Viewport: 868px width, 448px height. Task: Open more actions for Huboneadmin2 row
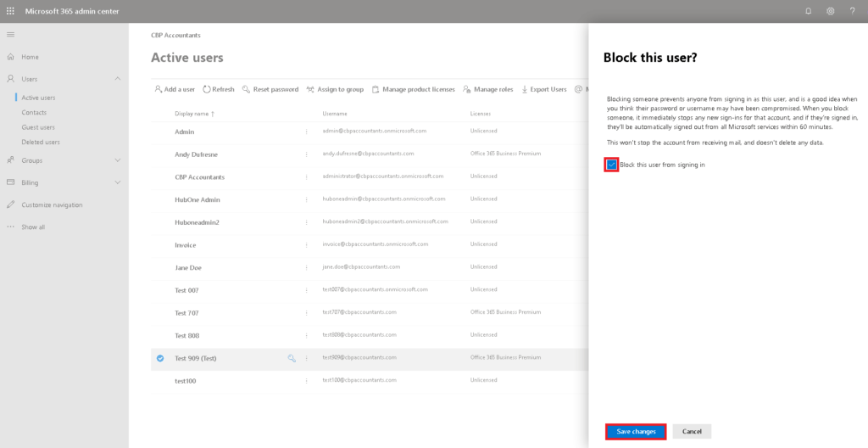tap(306, 222)
